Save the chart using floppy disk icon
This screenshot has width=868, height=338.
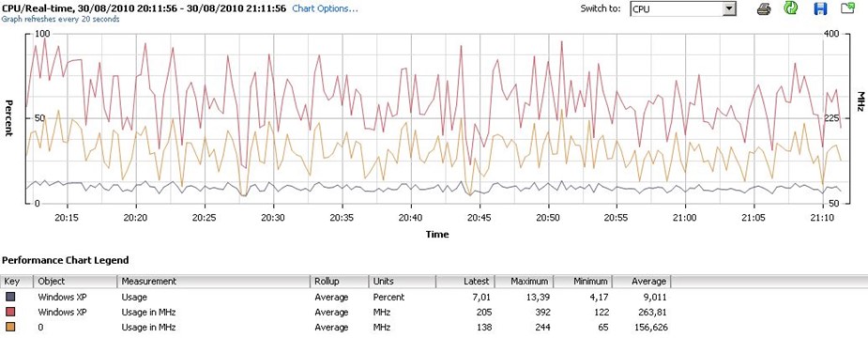(x=820, y=8)
